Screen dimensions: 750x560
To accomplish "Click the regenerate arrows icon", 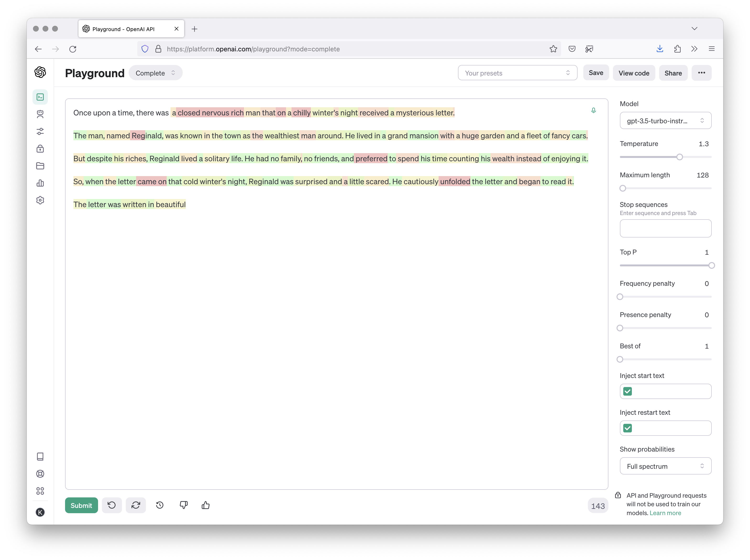I will (x=136, y=506).
